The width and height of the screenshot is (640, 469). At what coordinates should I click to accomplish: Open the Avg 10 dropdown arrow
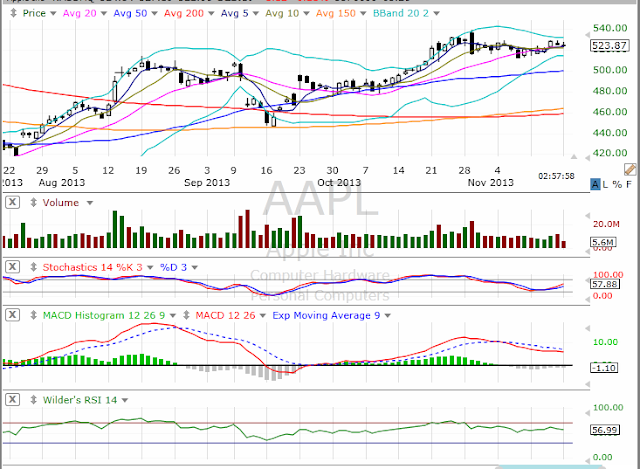[x=306, y=14]
